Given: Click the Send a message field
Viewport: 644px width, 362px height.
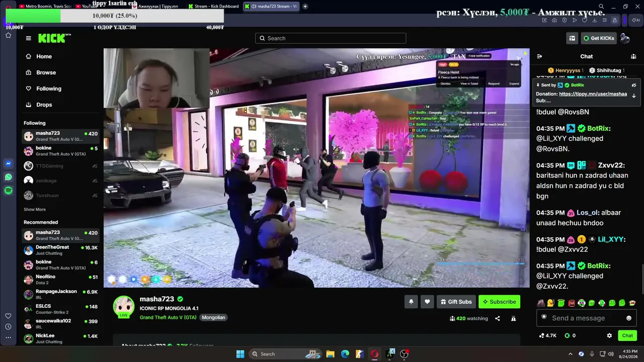Looking at the screenshot, I should coord(587,318).
